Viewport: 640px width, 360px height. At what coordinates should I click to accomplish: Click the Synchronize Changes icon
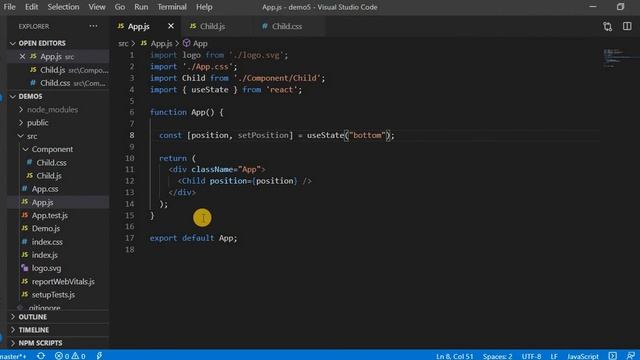41,356
